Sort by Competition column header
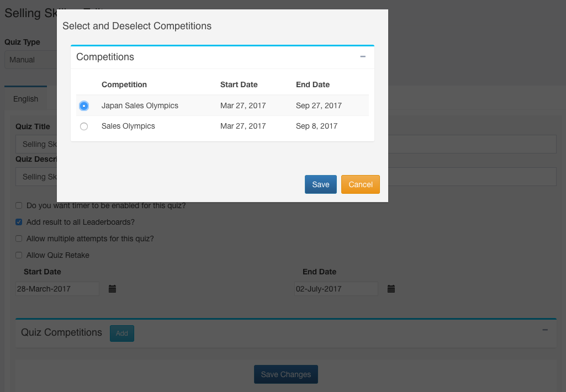566x392 pixels. click(124, 84)
